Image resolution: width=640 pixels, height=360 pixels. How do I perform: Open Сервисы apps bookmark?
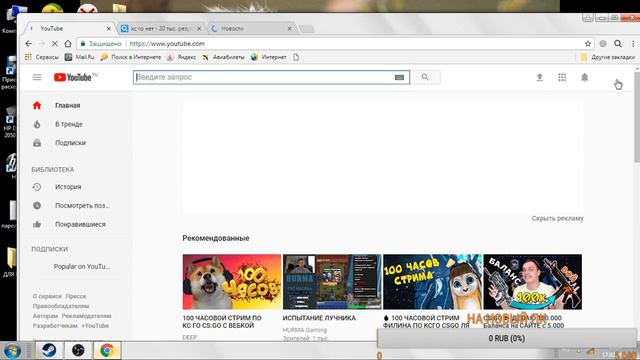42,57
